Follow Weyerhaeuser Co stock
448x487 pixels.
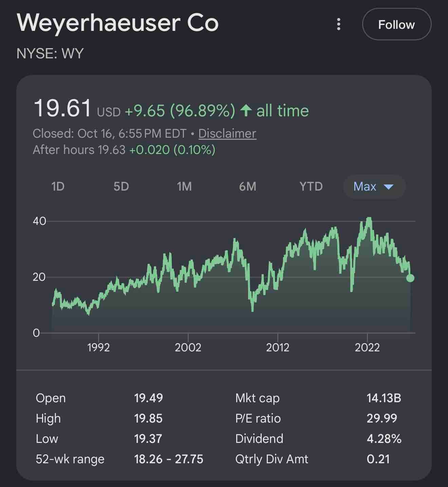point(396,24)
